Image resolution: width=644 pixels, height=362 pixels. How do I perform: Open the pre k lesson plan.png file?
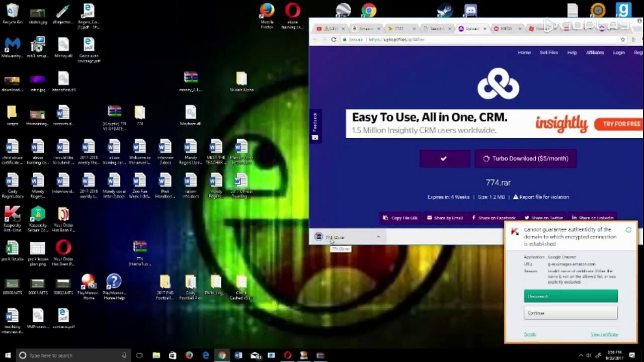click(x=38, y=253)
